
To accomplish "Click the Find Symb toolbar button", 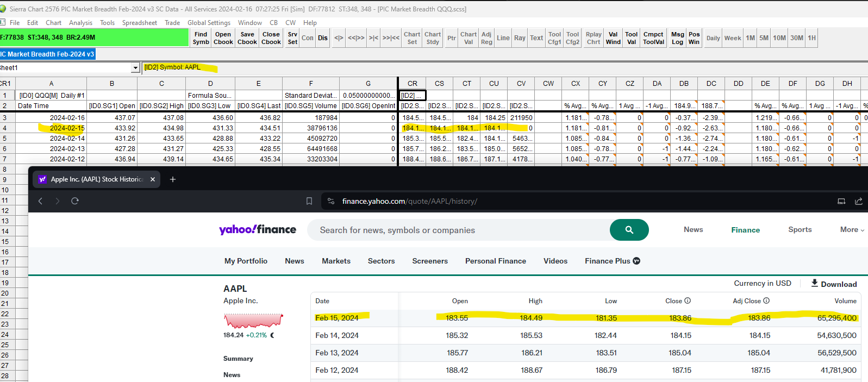I will [x=201, y=38].
